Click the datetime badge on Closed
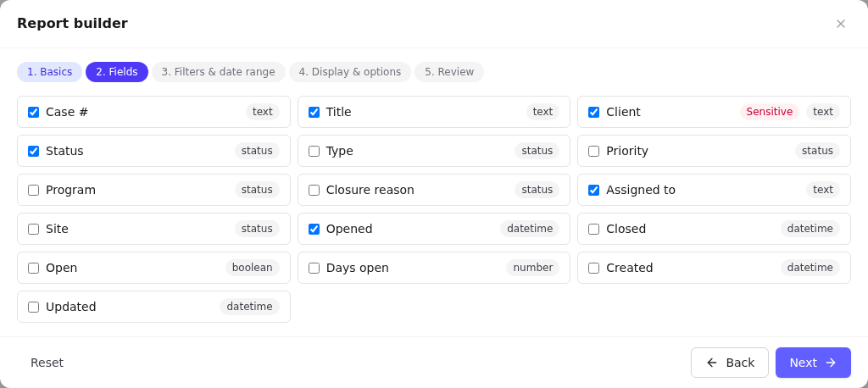 [810, 229]
